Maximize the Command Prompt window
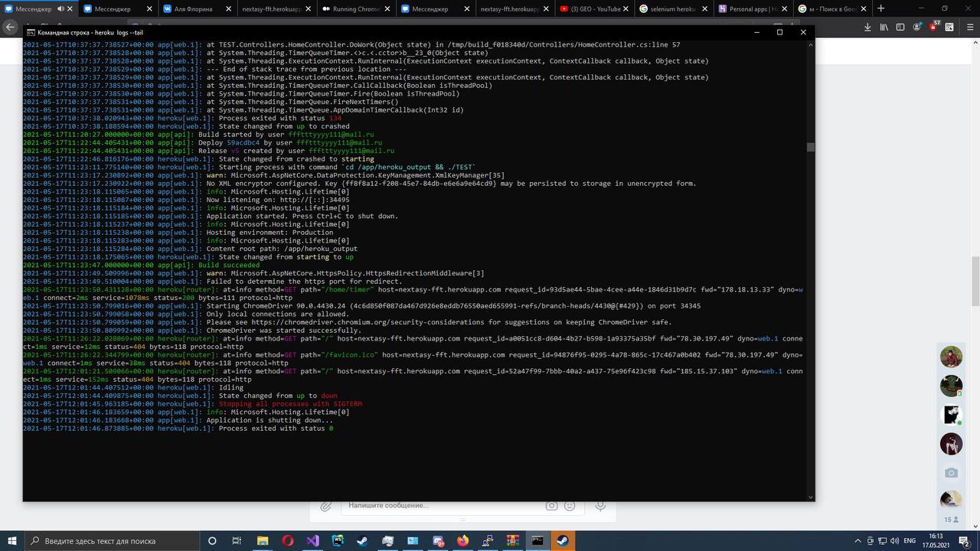This screenshot has width=980, height=551. [x=779, y=32]
